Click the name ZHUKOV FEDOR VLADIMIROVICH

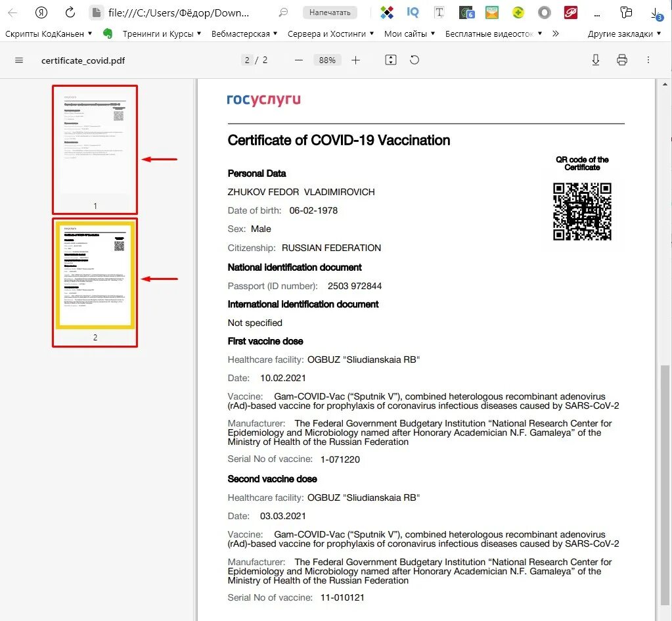pos(302,192)
